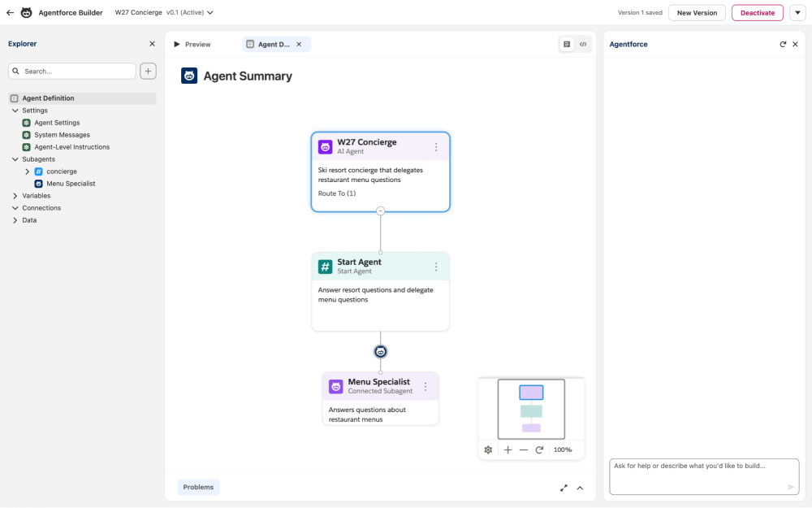Expand the problems panel to fullscreen

point(564,488)
